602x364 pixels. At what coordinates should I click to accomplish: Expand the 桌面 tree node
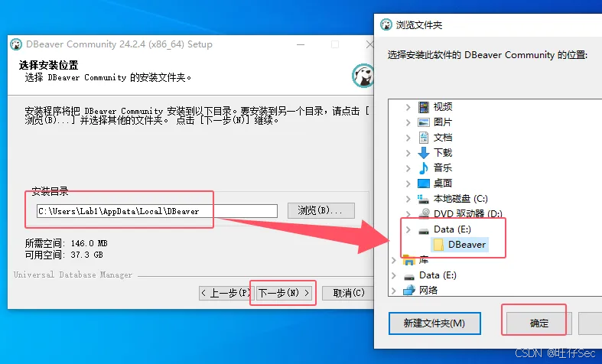point(408,184)
